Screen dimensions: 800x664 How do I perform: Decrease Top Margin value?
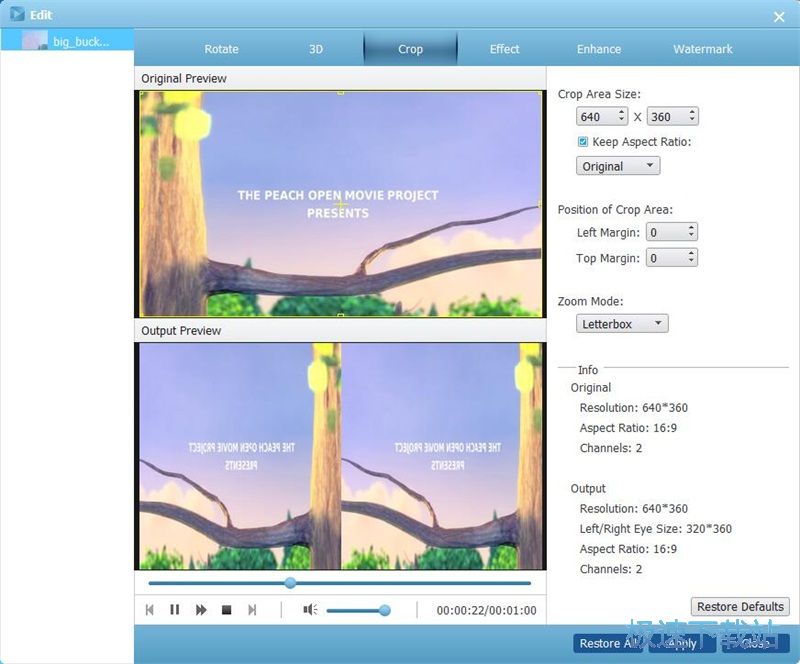(x=691, y=261)
